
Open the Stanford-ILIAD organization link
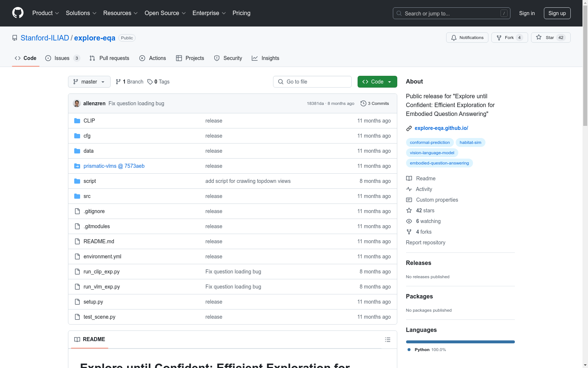point(45,38)
